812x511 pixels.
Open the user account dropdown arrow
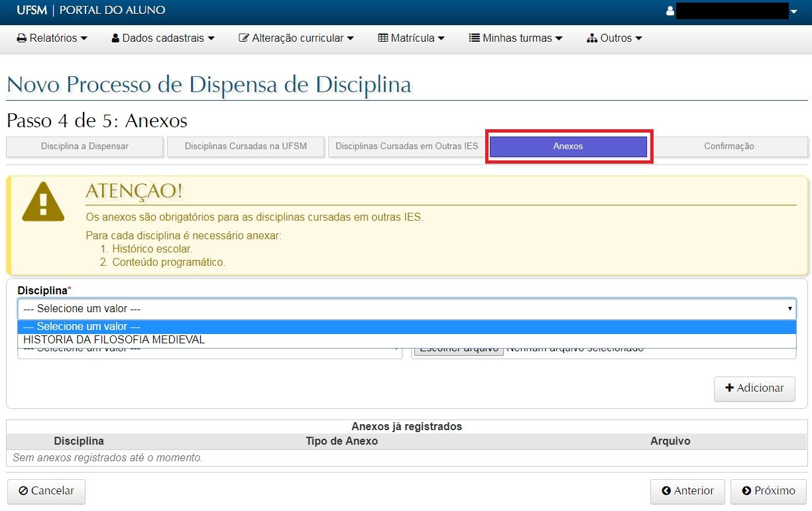[793, 12]
